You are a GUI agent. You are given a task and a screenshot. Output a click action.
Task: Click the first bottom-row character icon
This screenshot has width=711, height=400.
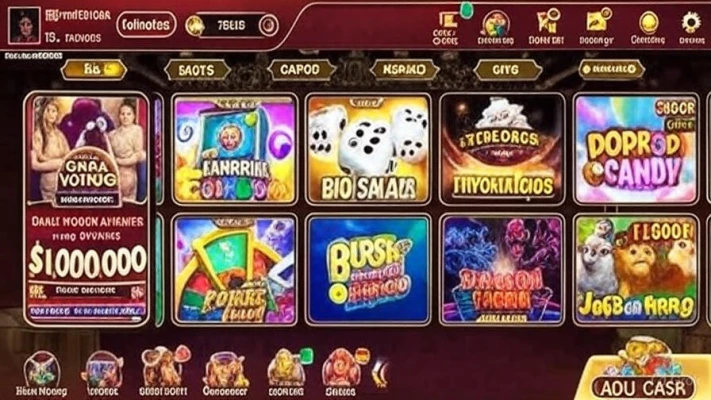click(x=41, y=374)
